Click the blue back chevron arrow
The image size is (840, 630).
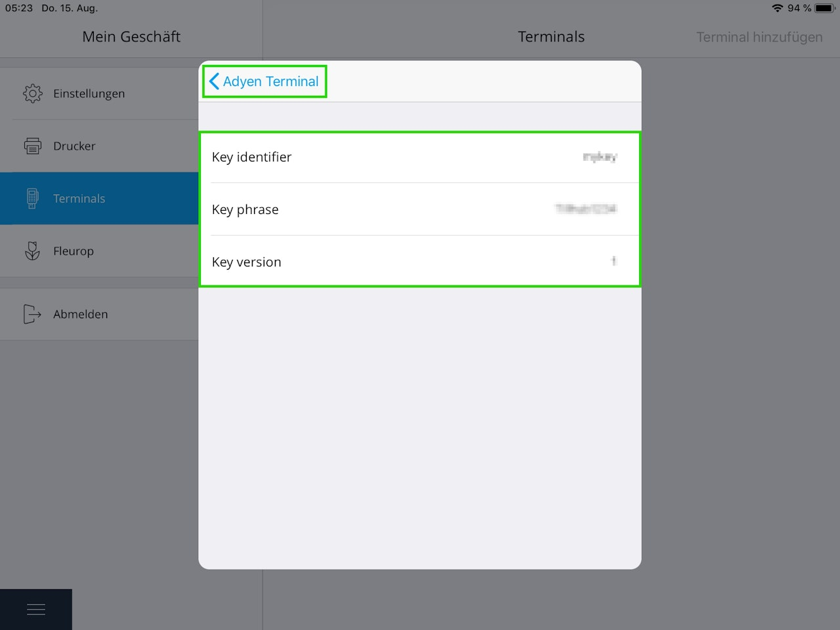point(214,81)
